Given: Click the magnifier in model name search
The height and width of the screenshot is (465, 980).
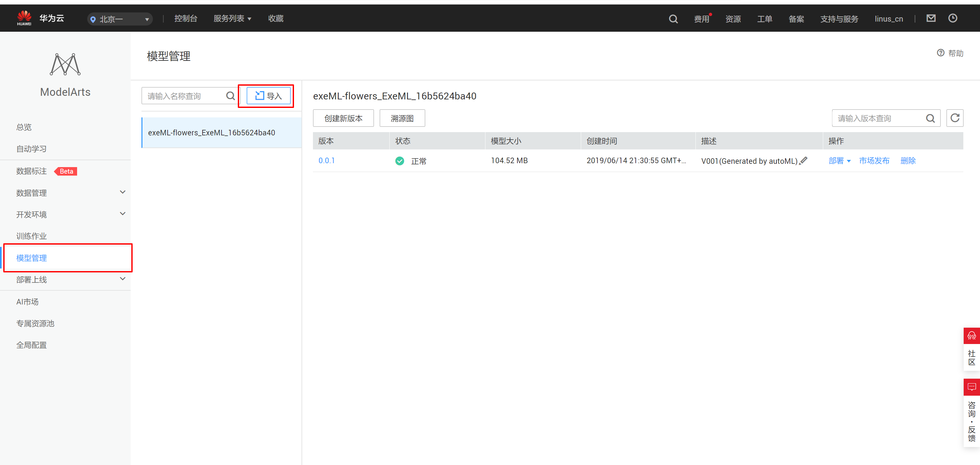Looking at the screenshot, I should tap(230, 95).
